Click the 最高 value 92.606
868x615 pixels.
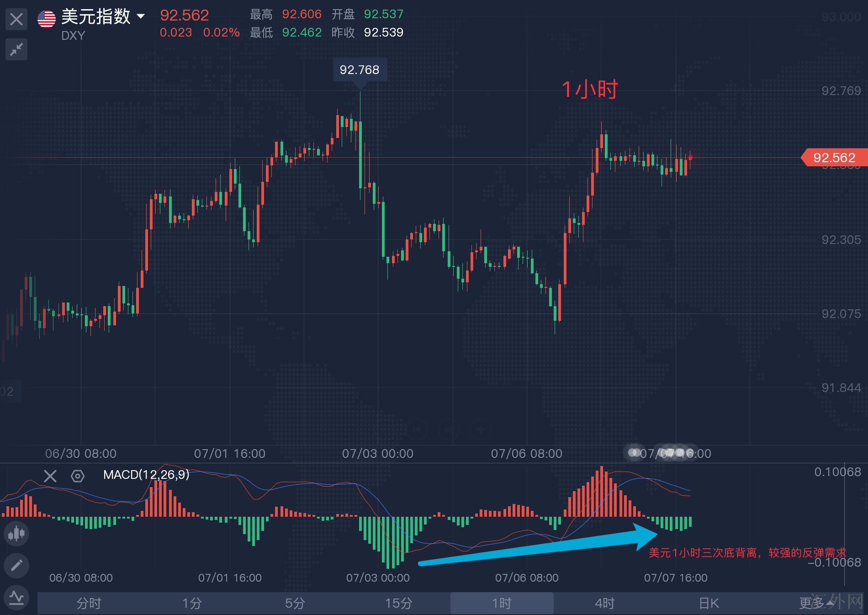[302, 14]
